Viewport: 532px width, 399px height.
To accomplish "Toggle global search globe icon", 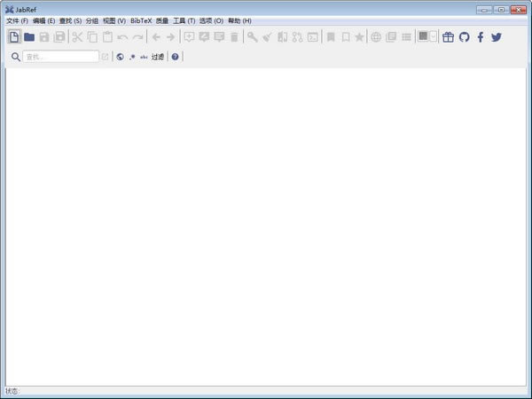I will [120, 57].
